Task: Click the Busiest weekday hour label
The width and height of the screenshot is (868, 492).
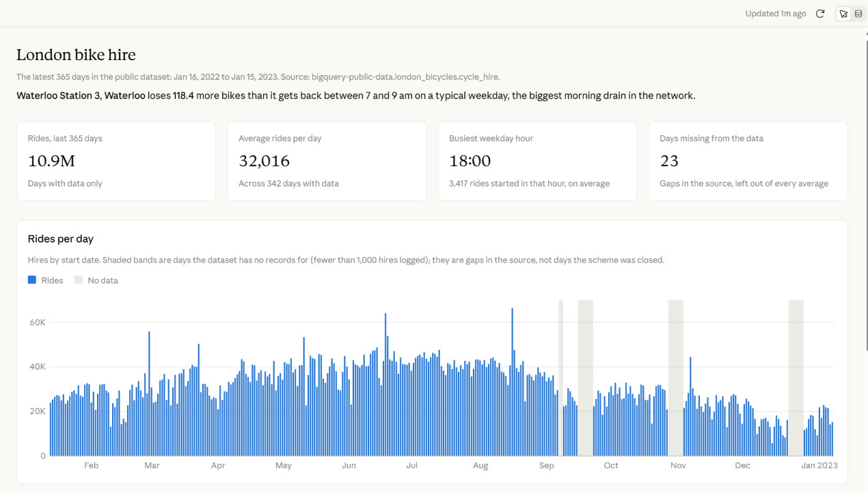Action: (491, 138)
